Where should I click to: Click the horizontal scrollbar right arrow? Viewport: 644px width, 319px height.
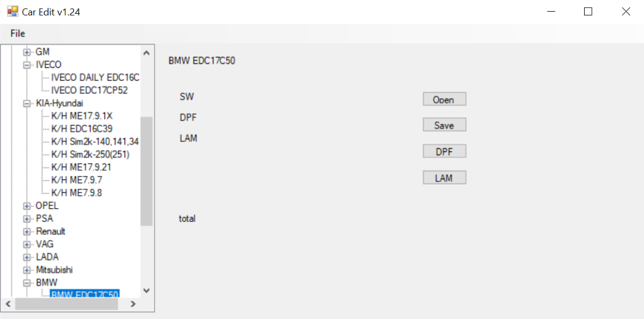coord(133,304)
